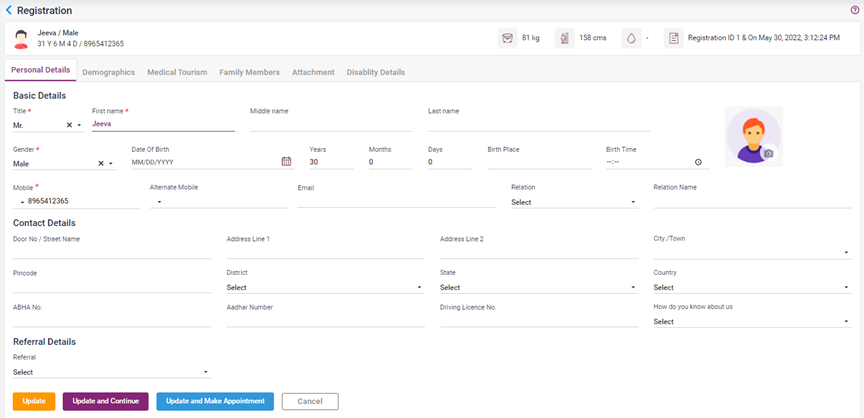Screen dimensions: 864x418
Task: Expand the Referral dropdown
Action: pyautogui.click(x=206, y=373)
